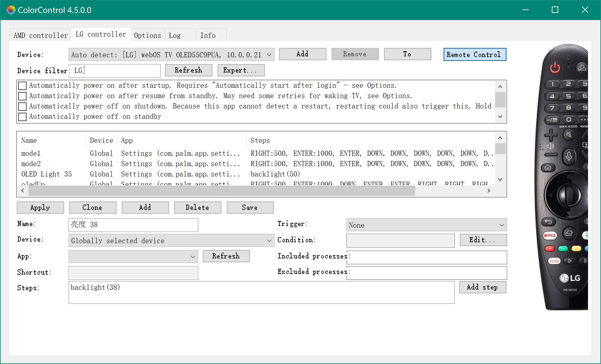Image resolution: width=601 pixels, height=364 pixels.
Task: Click the yellow color button on the remote
Action: pyautogui.click(x=576, y=249)
